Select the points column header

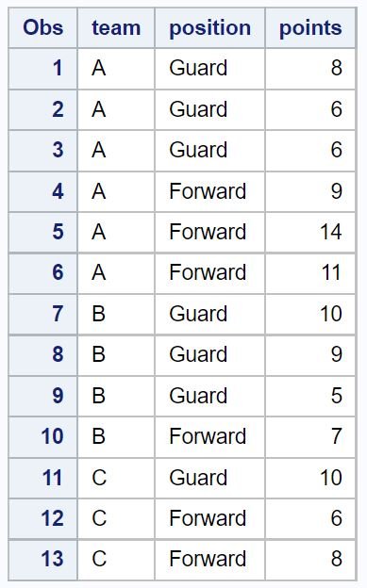point(310,28)
